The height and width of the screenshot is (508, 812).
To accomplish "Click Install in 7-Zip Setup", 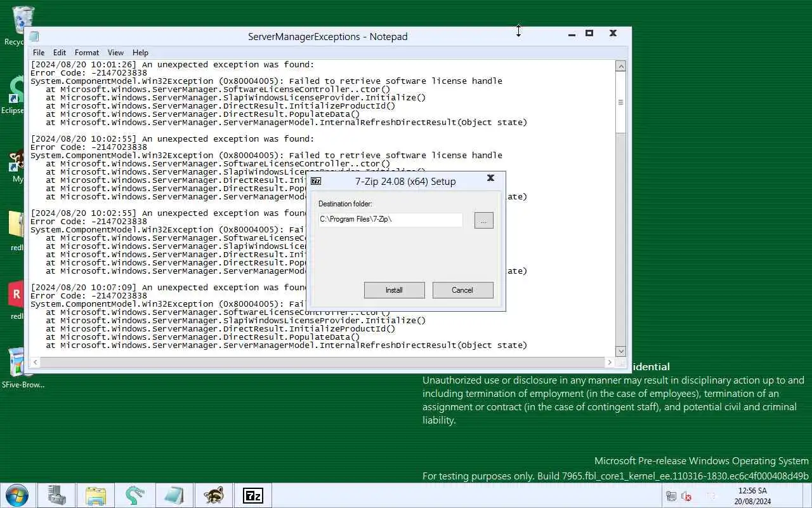I will (394, 290).
